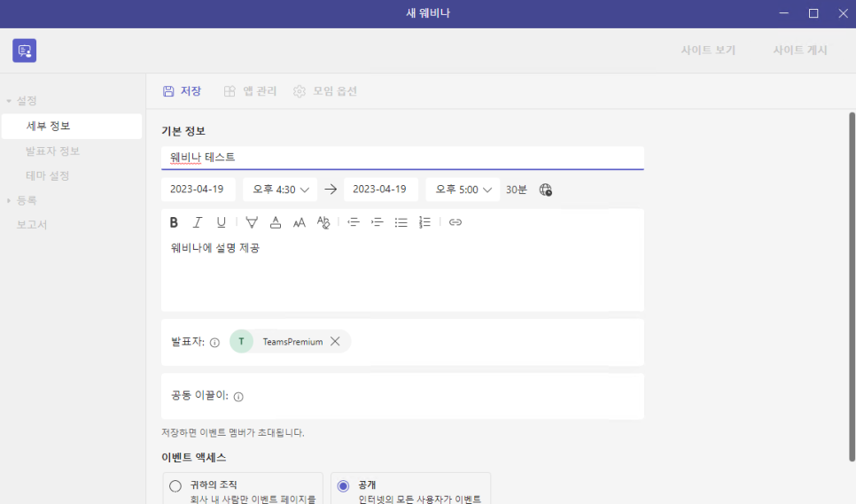Click the 이벤트 액세스 heading
The image size is (856, 504).
[x=194, y=457]
